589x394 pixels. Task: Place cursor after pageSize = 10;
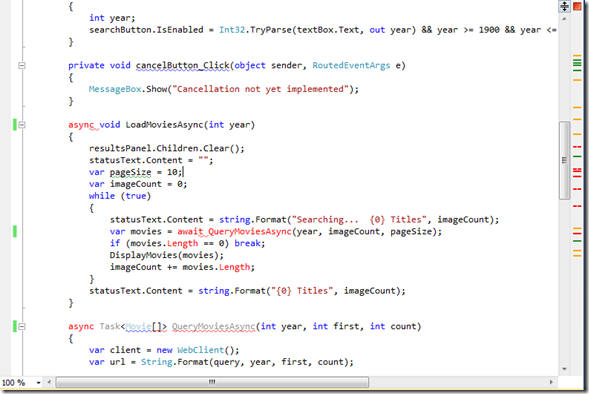point(184,172)
